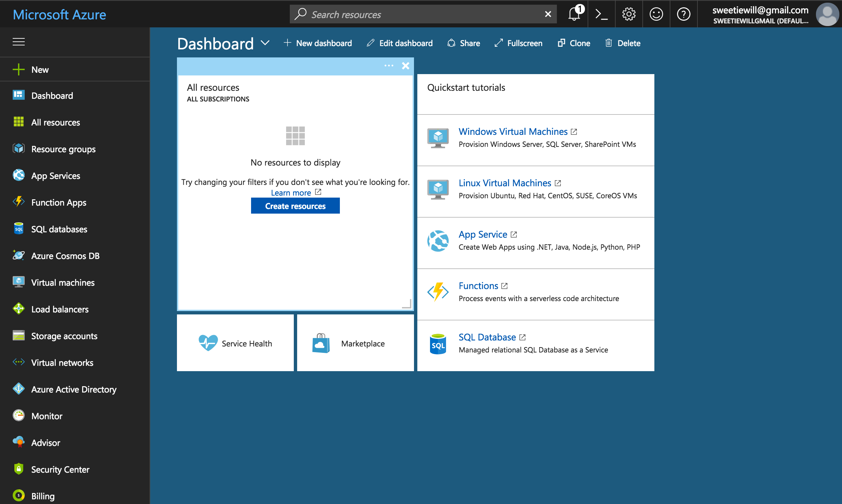Click the Billing coin icon in sidebar

coord(19,496)
